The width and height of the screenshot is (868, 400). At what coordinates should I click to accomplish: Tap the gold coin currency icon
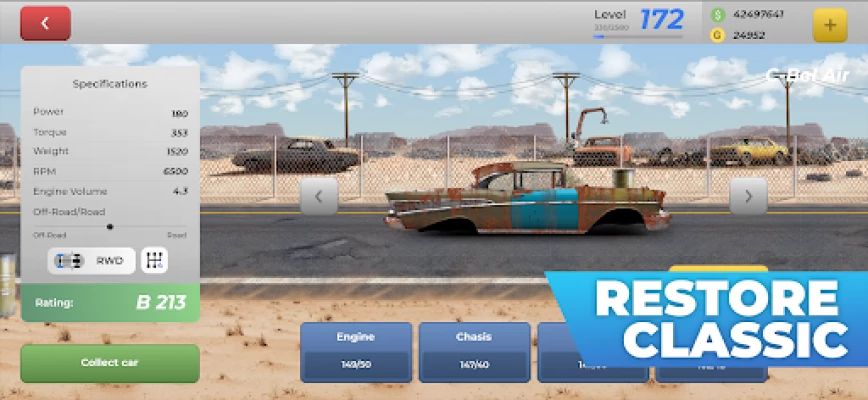pyautogui.click(x=717, y=35)
